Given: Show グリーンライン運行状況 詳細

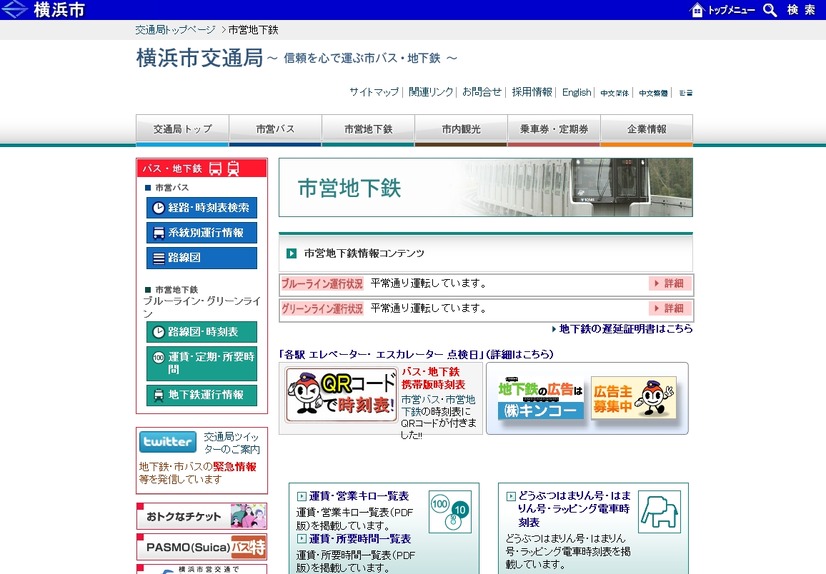Looking at the screenshot, I should (x=670, y=308).
